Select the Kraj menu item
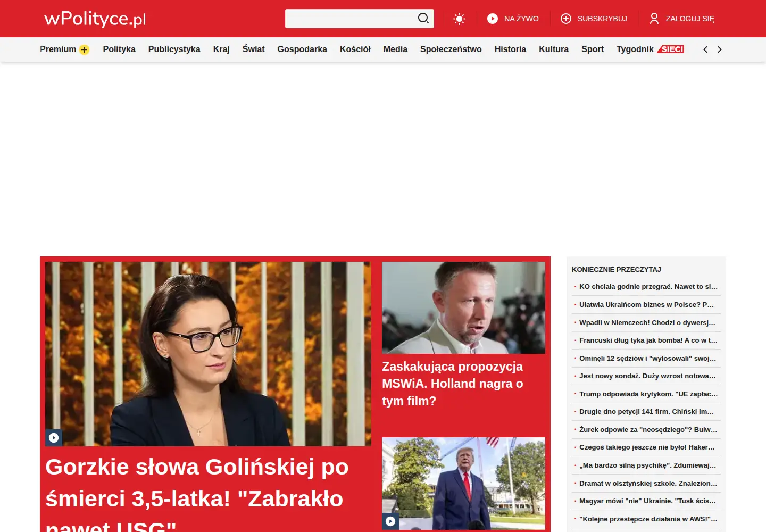 pos(221,49)
